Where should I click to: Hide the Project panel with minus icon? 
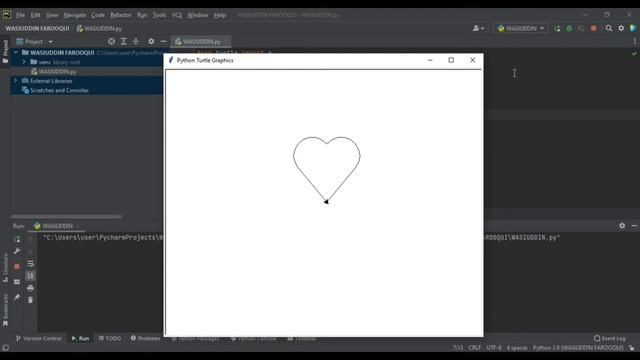163,41
